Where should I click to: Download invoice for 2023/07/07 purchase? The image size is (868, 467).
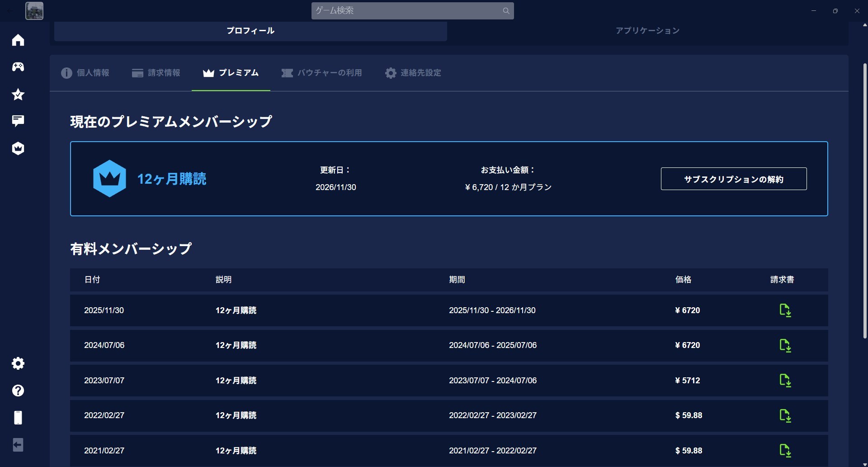tap(785, 381)
